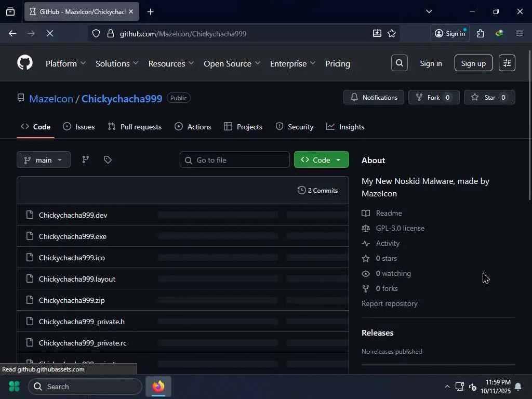Open the GPL-3.0 license link
The height and width of the screenshot is (399, 532).
click(400, 229)
